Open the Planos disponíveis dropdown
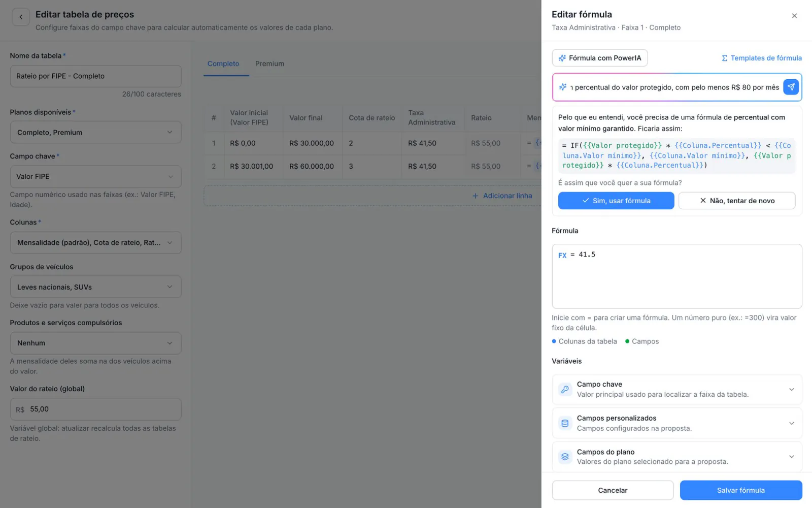812x508 pixels. pos(95,132)
